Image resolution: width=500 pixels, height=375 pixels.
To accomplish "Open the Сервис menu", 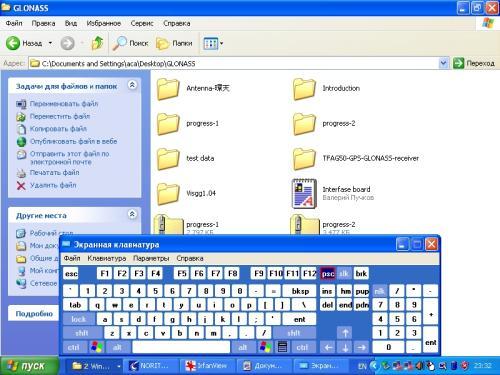I will [x=142, y=23].
